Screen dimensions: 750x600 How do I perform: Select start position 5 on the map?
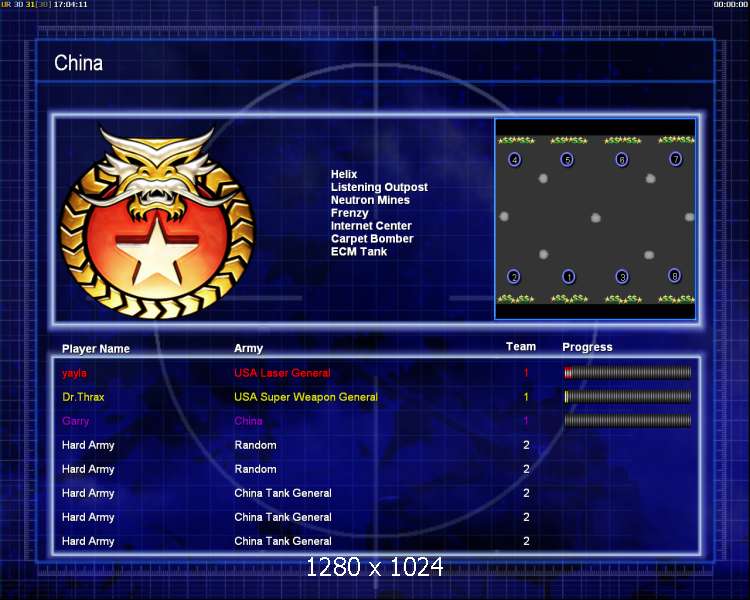point(567,159)
